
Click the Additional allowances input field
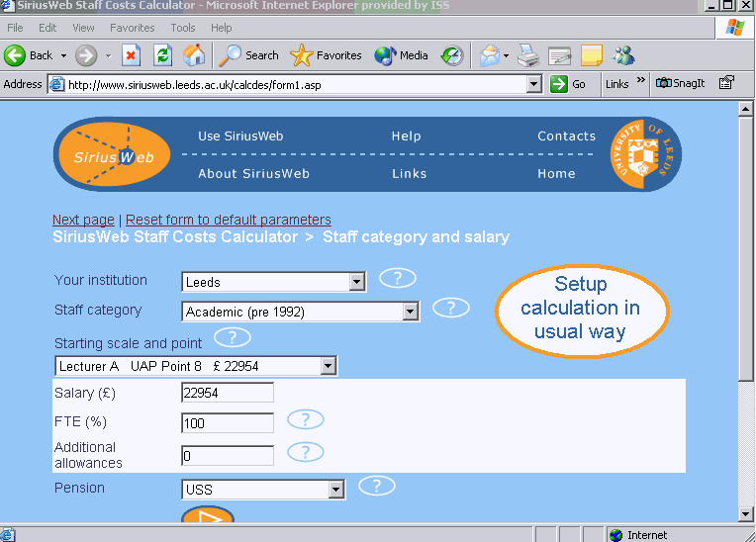coord(228,456)
